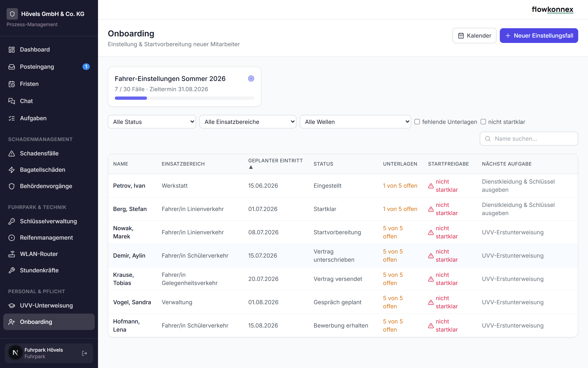Click the Schadensfälle warning triangle icon
The width and height of the screenshot is (588, 368).
tap(12, 154)
